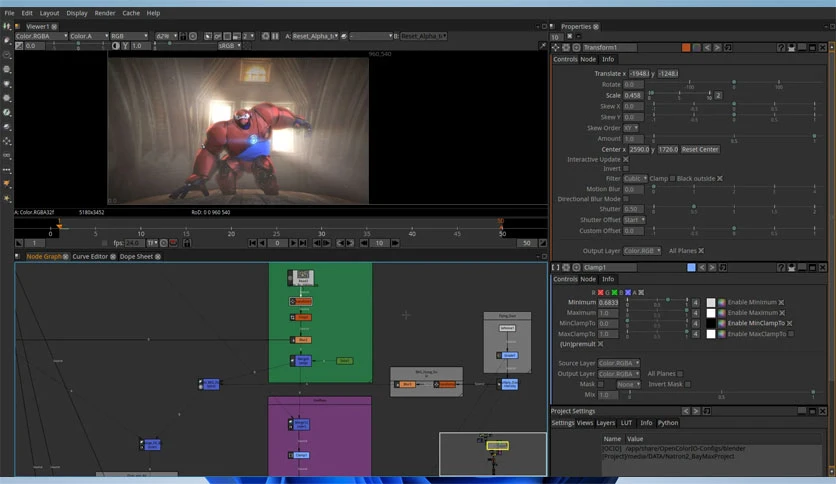Toggle Black outside checkbox

[x=720, y=179]
